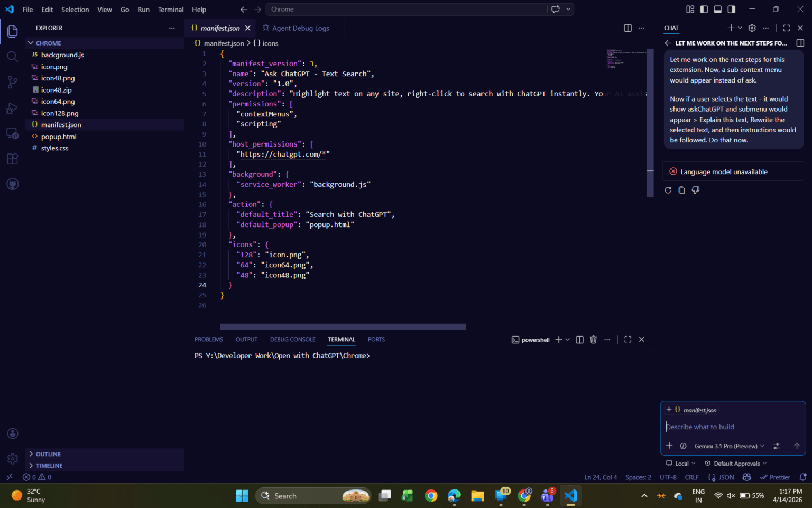
Task: Toggle the secondary side bar
Action: (x=732, y=10)
